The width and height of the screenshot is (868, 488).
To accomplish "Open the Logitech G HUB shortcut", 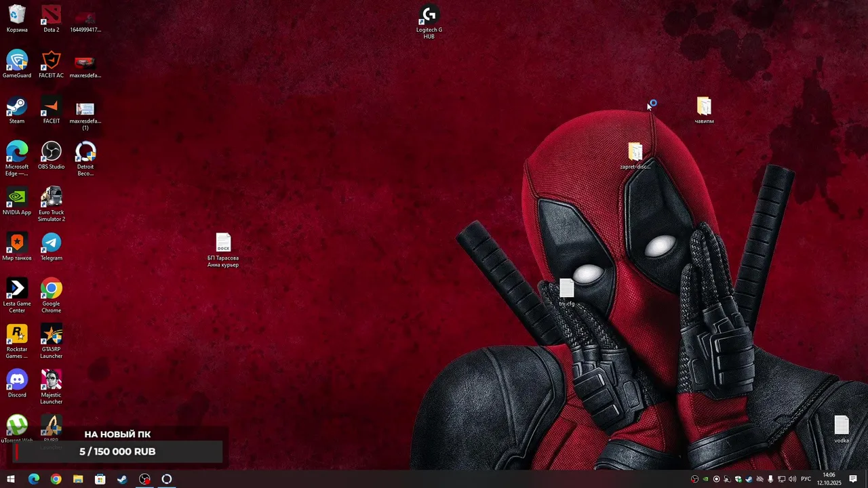I will pos(429,22).
